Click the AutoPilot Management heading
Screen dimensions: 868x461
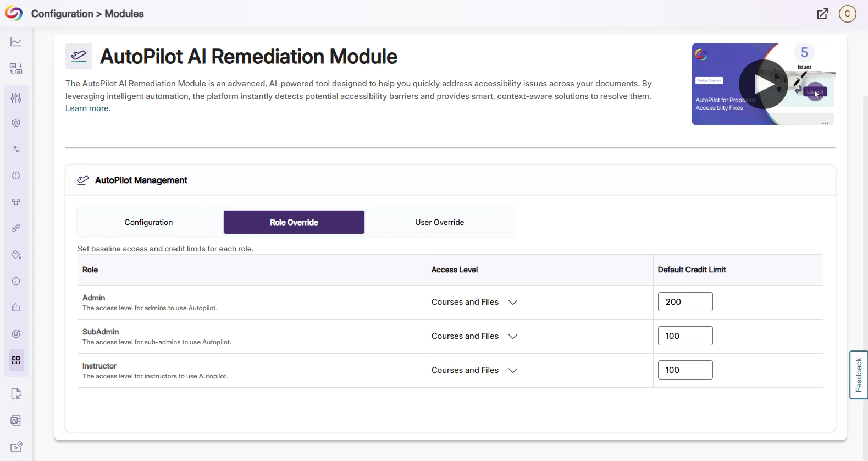tap(141, 180)
